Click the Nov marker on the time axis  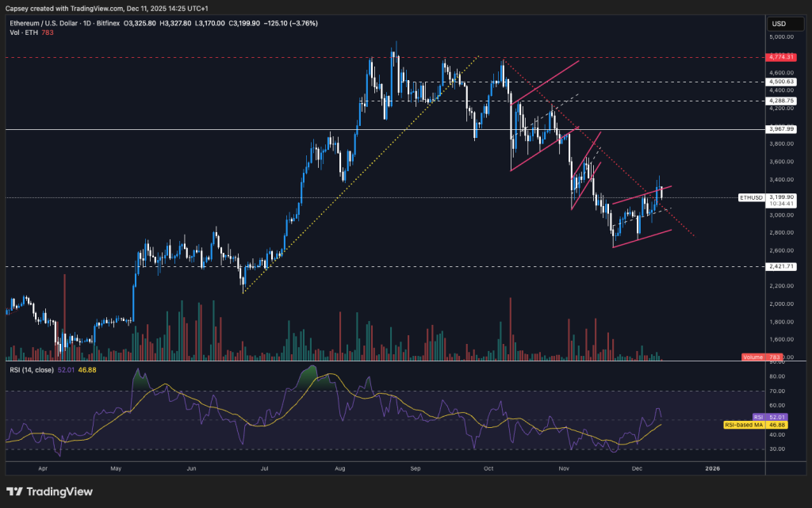[x=564, y=468]
